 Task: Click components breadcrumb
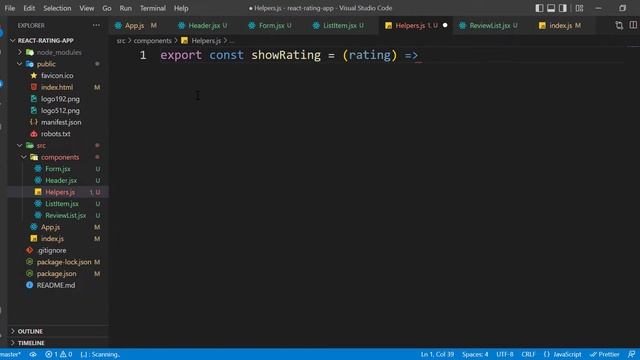pyautogui.click(x=152, y=41)
